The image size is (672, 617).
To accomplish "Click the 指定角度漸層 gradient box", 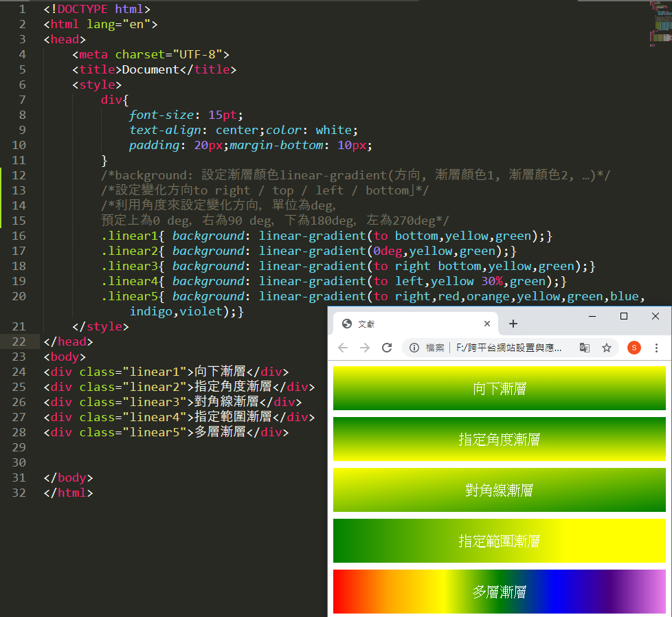I will pos(500,439).
